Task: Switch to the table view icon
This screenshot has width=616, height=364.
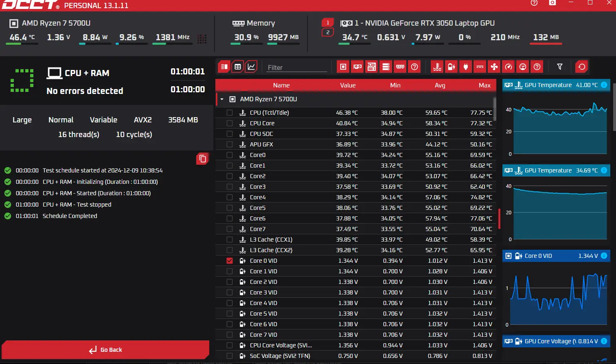Action: (238, 67)
